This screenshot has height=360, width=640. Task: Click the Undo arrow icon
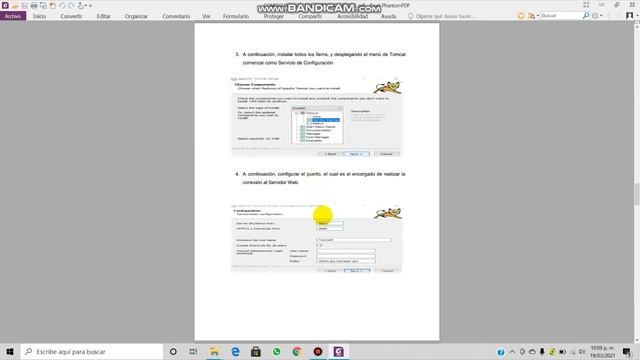tap(62, 6)
